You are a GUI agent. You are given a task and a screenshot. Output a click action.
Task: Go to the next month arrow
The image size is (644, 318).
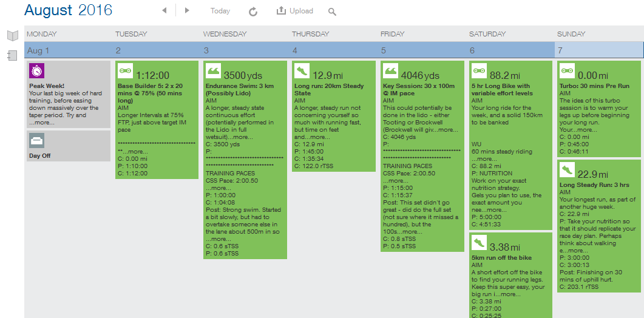point(187,11)
